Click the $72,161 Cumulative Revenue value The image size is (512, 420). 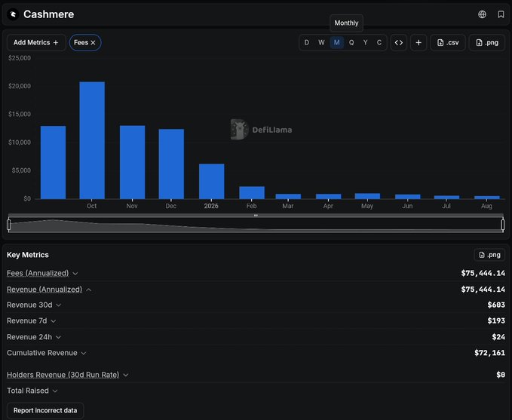click(489, 353)
